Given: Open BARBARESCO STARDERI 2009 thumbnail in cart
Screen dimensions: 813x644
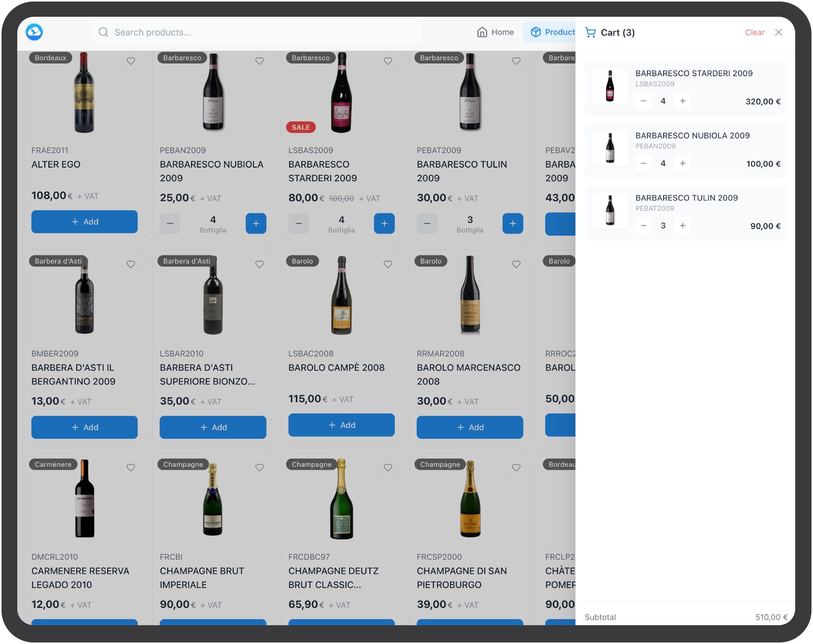Looking at the screenshot, I should pyautogui.click(x=610, y=86).
